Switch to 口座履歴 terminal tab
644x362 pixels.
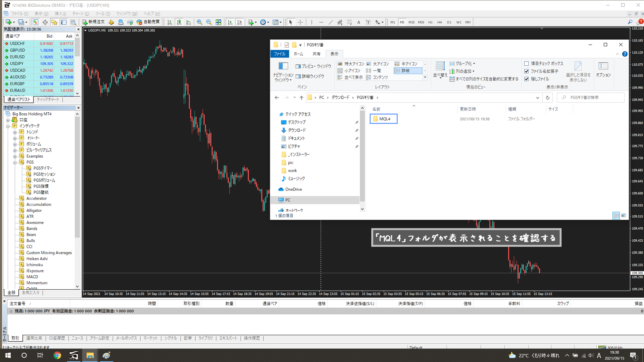[57, 338]
